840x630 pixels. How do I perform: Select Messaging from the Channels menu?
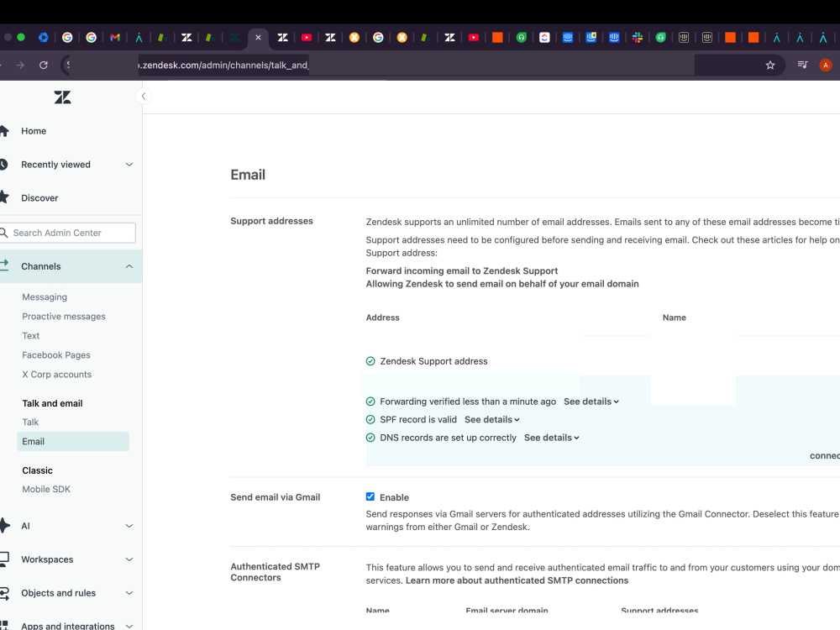point(44,297)
